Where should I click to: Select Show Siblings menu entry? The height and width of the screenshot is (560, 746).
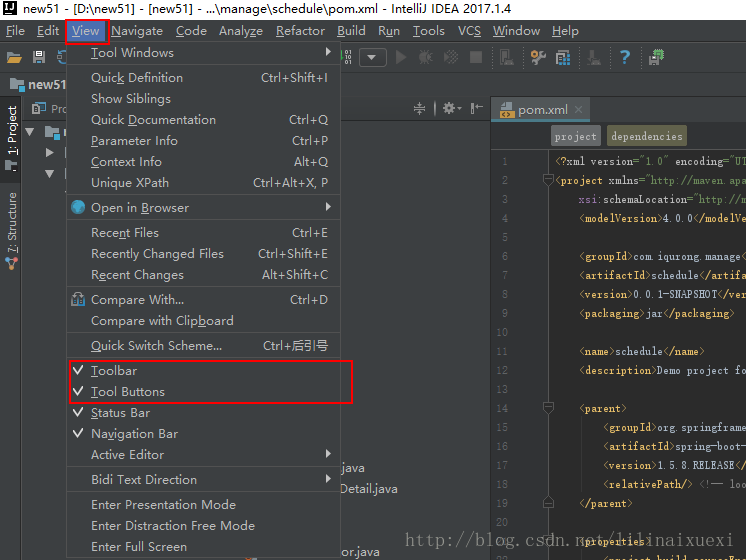point(204,98)
